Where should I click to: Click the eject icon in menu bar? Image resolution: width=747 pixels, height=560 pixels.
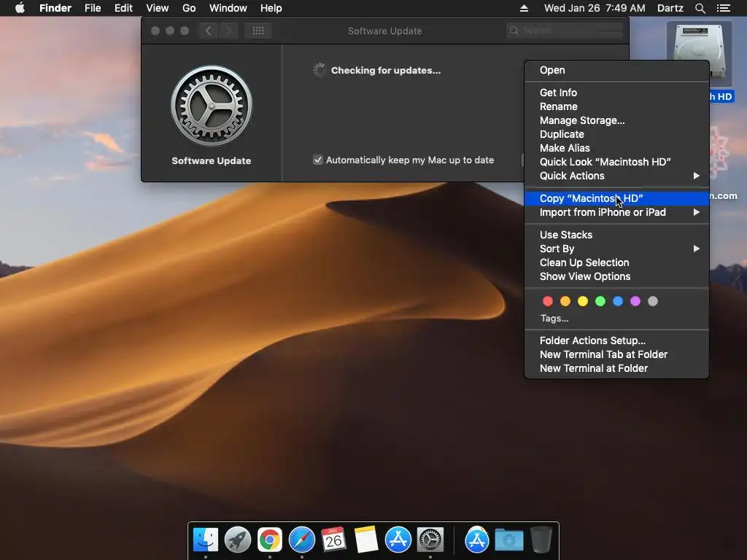(x=524, y=8)
